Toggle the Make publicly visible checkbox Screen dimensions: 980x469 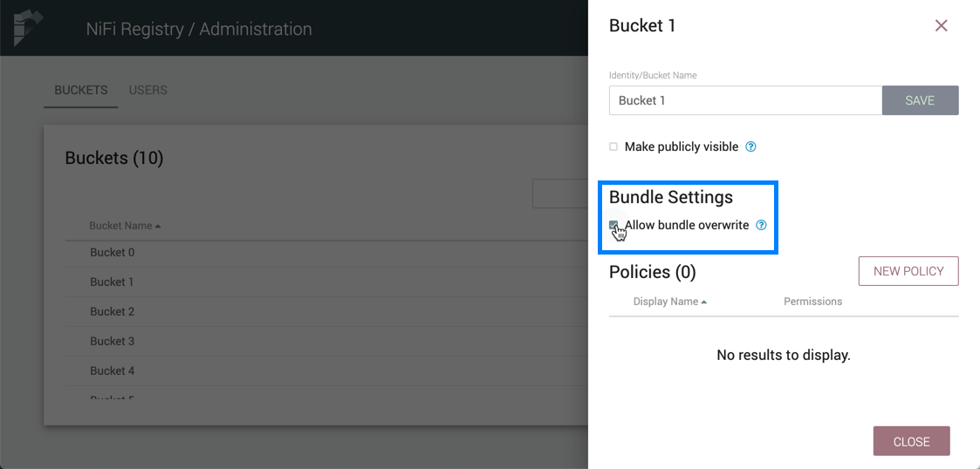tap(613, 146)
